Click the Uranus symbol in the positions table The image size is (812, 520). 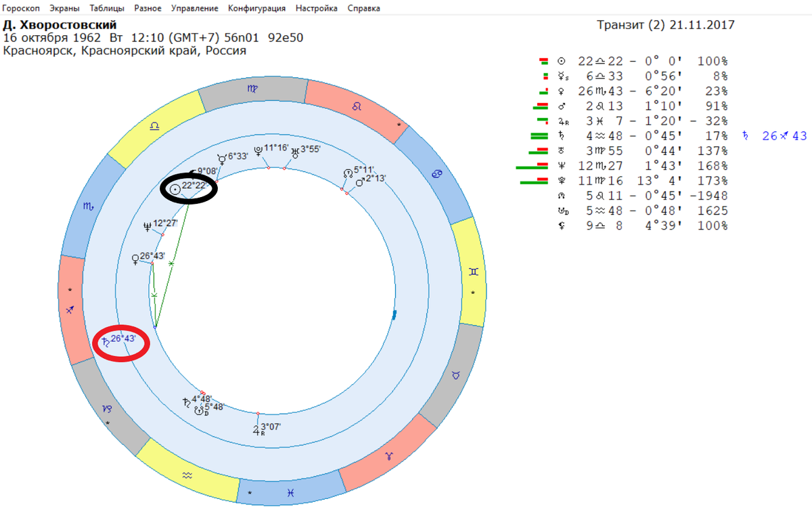(560, 151)
